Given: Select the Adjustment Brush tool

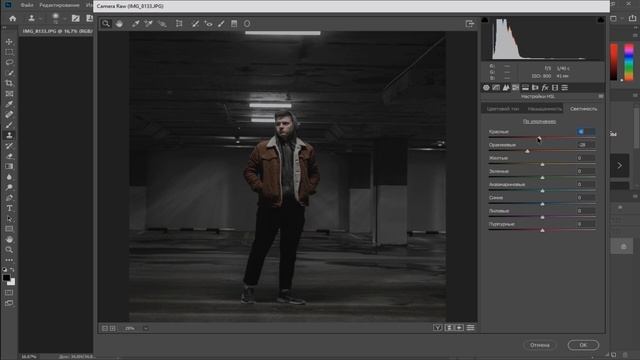Looking at the screenshot, I should point(221,24).
